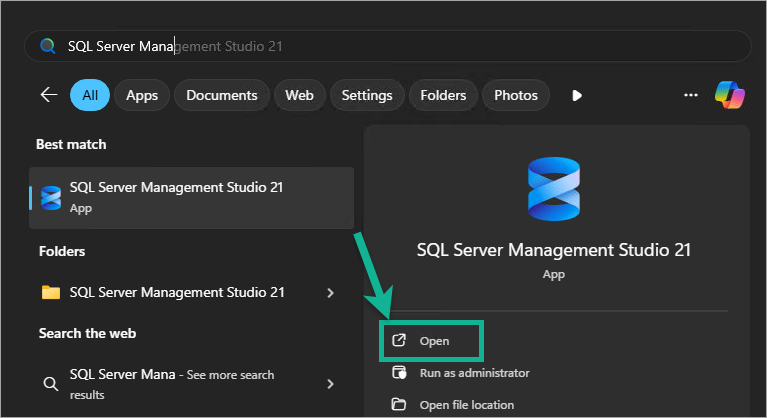Open the SQL Server Management Studio 21 folder result
The width and height of the screenshot is (767, 418).
point(191,292)
